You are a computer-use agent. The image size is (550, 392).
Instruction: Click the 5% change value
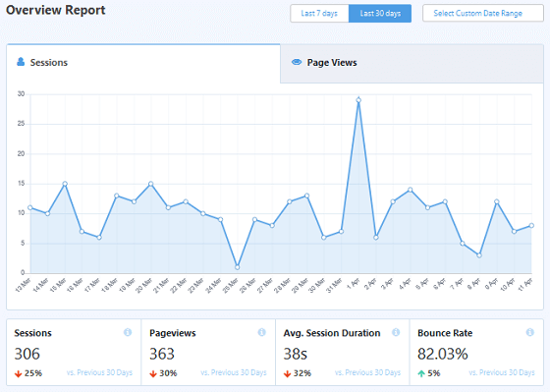click(434, 373)
